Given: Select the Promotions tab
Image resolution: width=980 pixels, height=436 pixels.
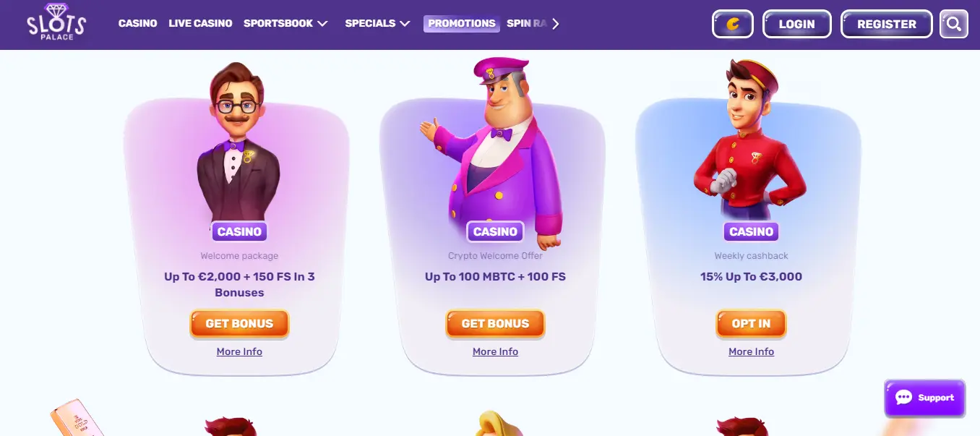Looking at the screenshot, I should coord(462,23).
